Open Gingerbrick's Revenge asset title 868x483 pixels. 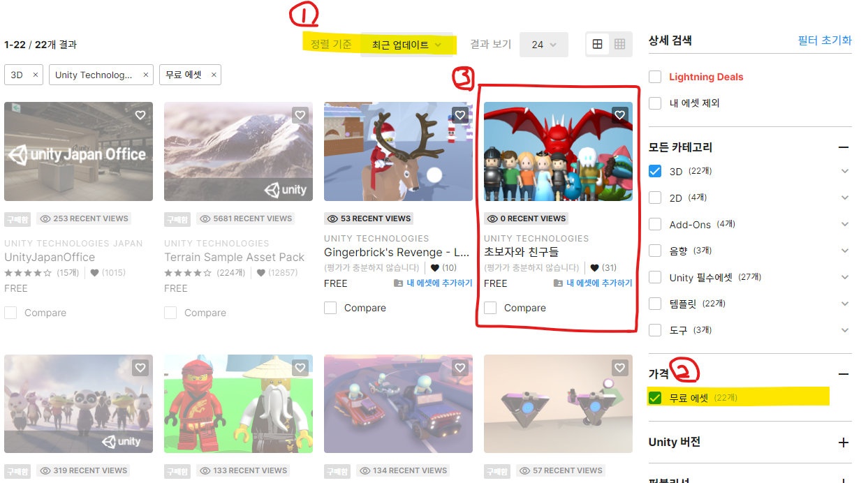click(397, 252)
